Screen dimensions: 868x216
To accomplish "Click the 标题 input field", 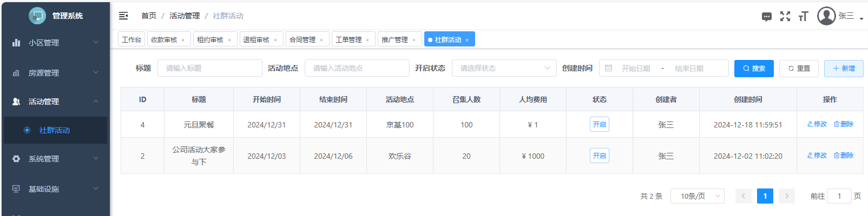I will pos(209,68).
